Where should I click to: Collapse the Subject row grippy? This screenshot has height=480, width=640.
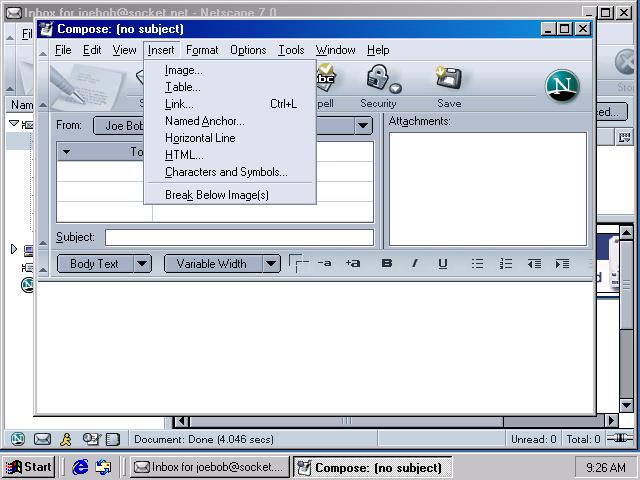tap(43, 243)
